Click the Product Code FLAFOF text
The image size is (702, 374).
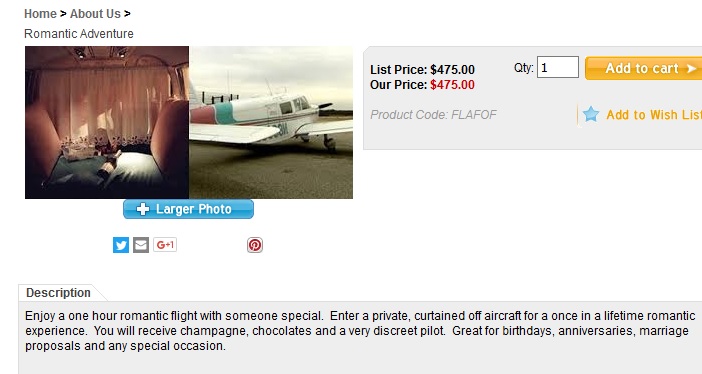(x=433, y=115)
